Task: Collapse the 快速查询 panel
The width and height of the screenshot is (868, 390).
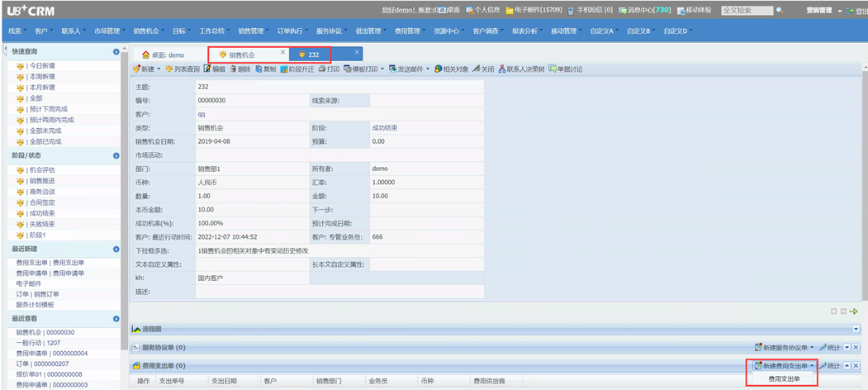Action: coord(116,51)
